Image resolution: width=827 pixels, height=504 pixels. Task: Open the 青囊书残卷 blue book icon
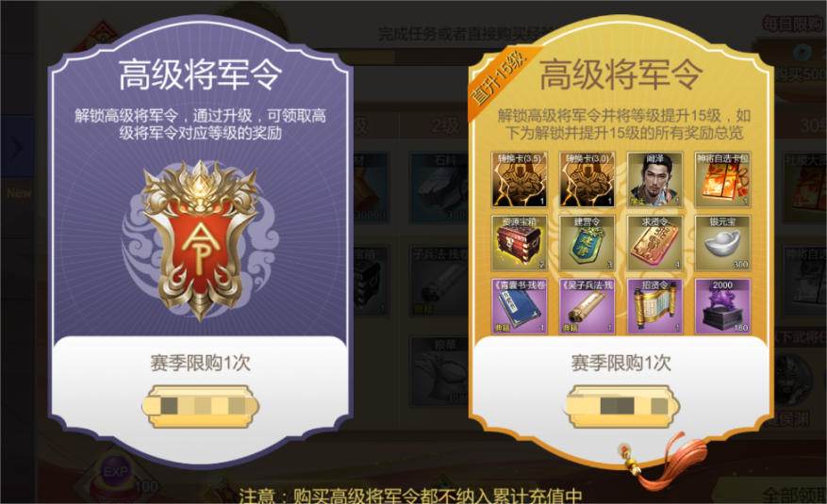(520, 306)
